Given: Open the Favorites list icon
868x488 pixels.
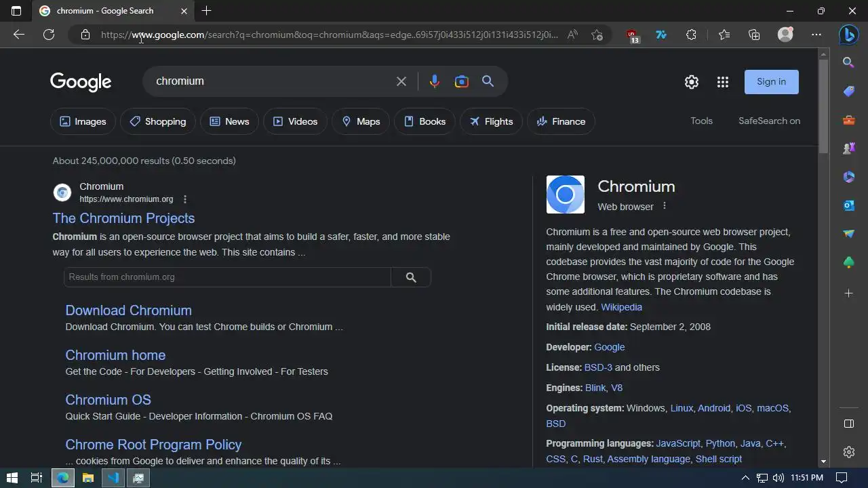Looking at the screenshot, I should click(x=724, y=35).
